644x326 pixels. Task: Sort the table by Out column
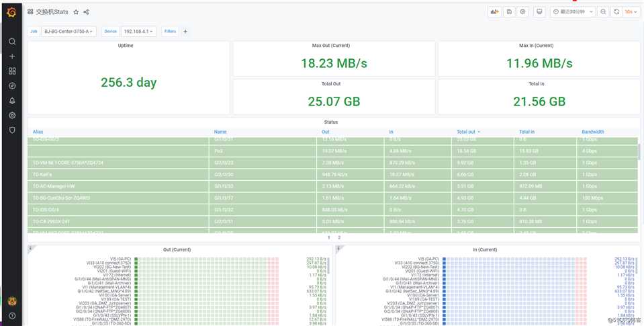coord(325,132)
